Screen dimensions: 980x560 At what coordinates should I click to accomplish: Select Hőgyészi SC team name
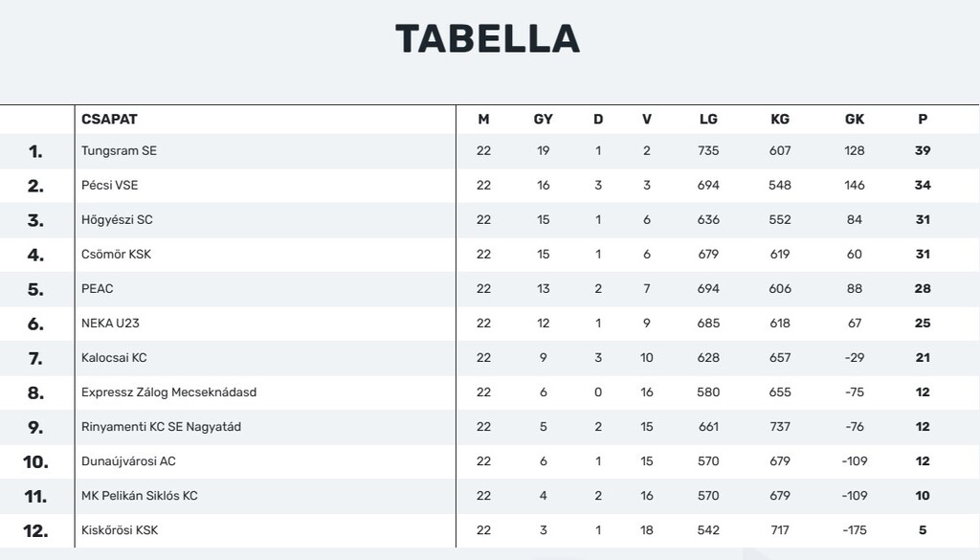tap(117, 219)
